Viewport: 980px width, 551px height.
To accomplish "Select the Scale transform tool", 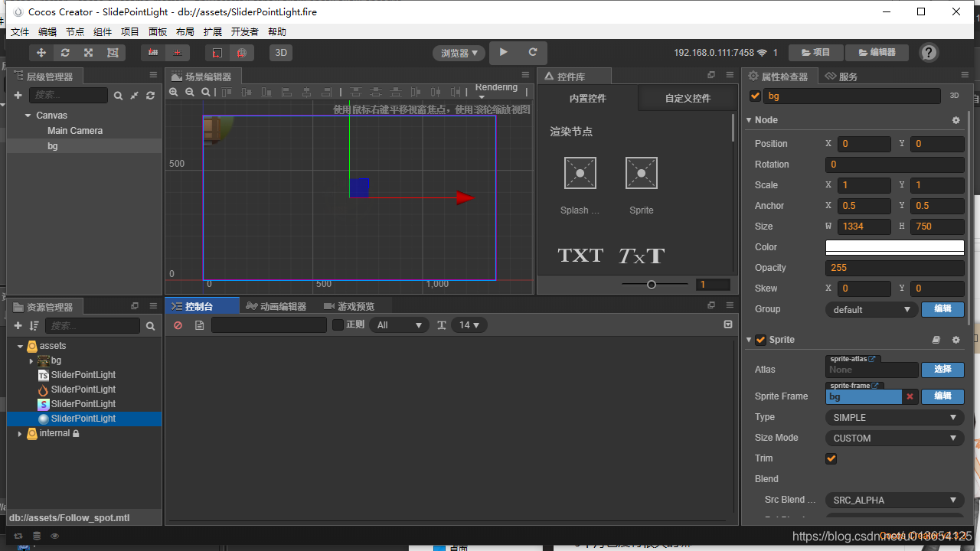I will tap(89, 53).
